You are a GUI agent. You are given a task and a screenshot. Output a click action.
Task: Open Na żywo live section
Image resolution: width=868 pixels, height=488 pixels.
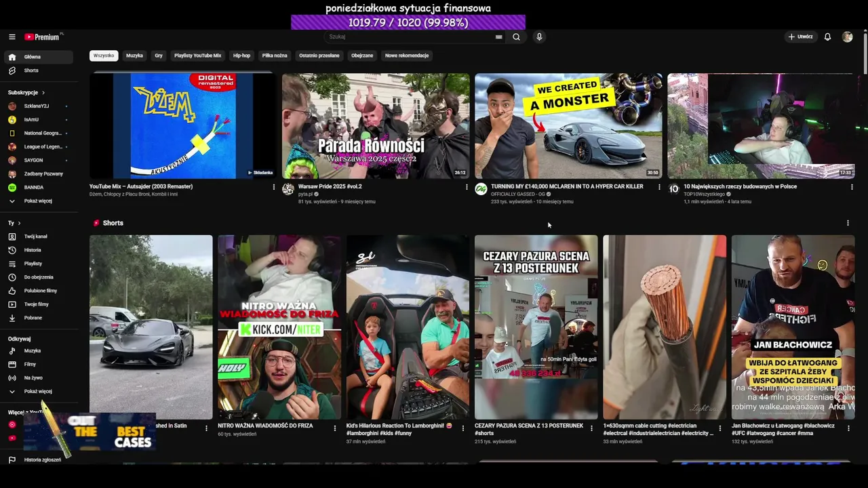pos(38,378)
